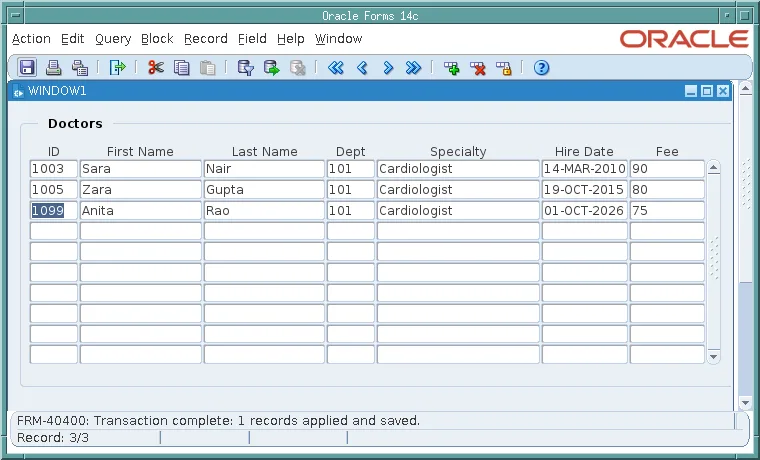Click Hire Date field 01-OCT-2026
760x460 pixels.
point(585,211)
